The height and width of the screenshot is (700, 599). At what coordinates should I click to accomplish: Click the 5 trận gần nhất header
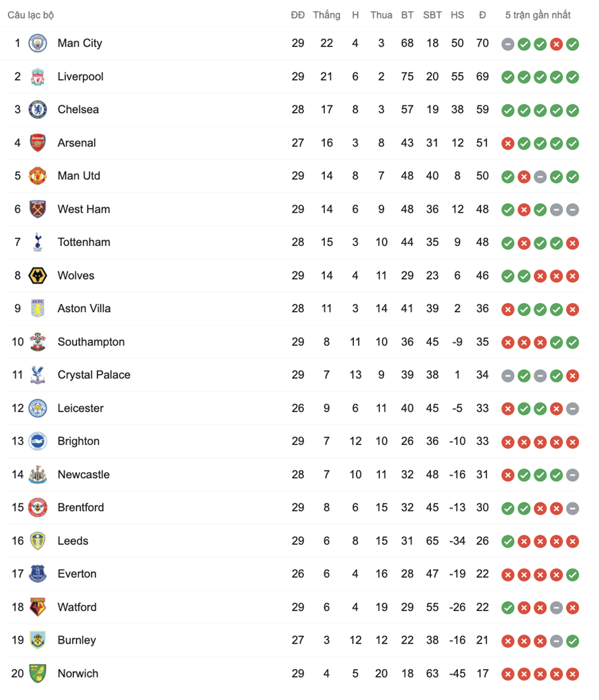point(538,15)
